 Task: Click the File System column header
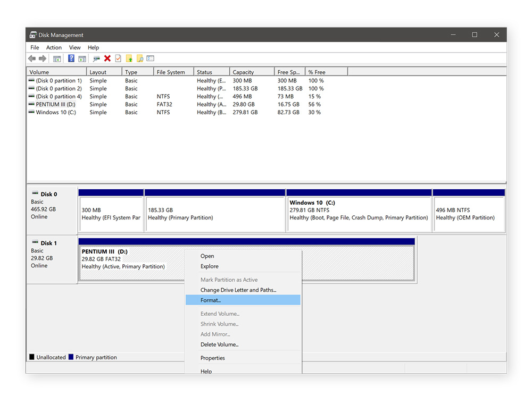pos(170,71)
